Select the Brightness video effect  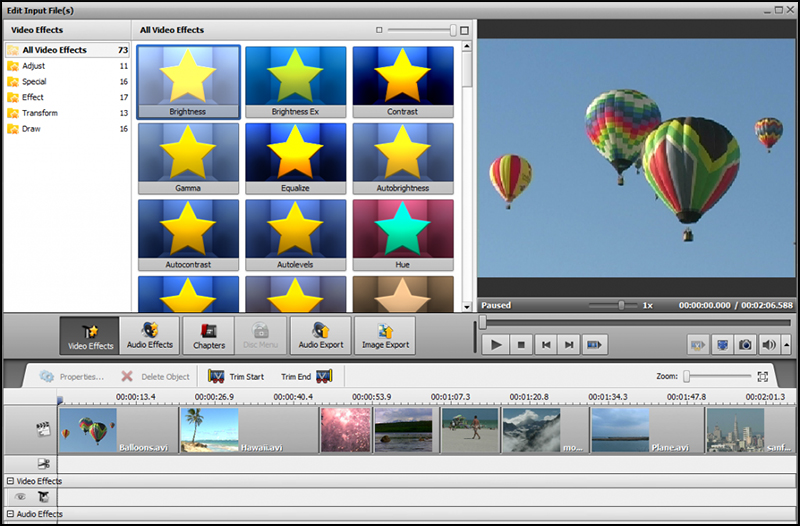[188, 82]
